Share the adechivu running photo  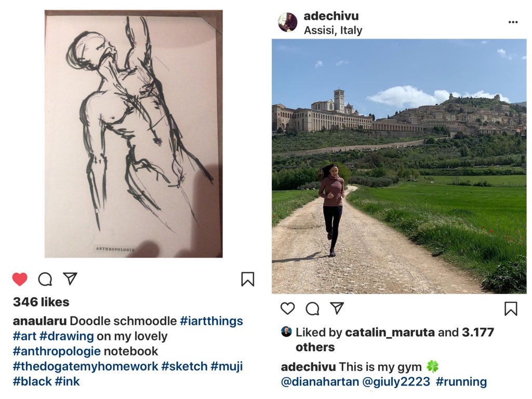pyautogui.click(x=337, y=309)
